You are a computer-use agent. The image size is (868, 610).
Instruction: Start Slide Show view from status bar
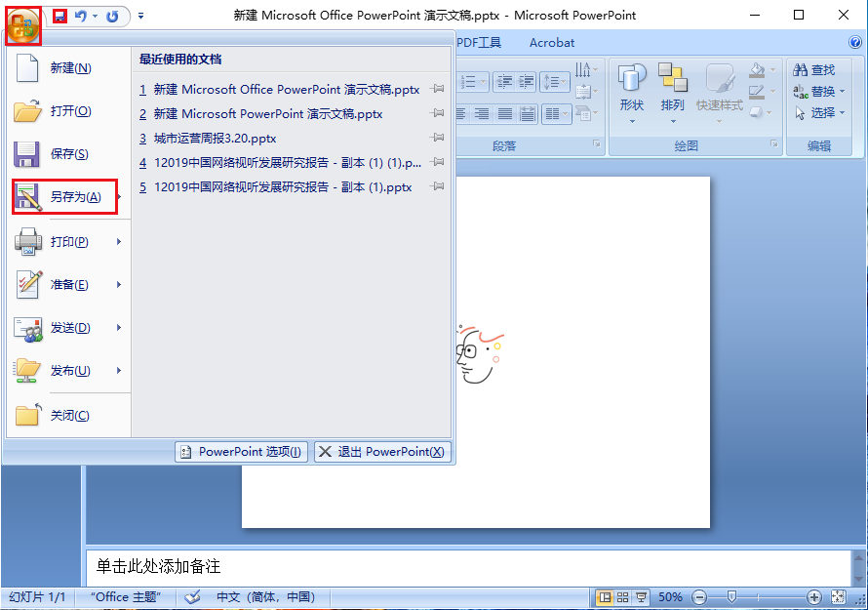click(x=641, y=597)
